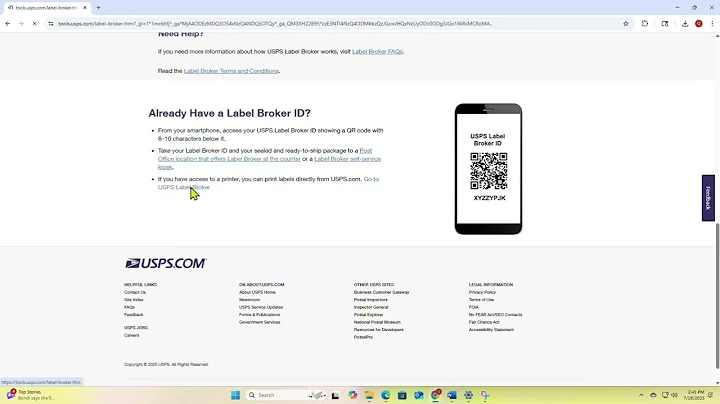Open Outlook from the taskbar
Viewport: 720px width, 404px height.
(419, 395)
